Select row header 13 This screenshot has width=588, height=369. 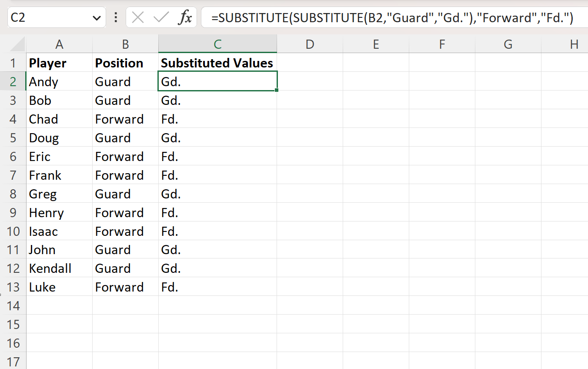tap(14, 287)
